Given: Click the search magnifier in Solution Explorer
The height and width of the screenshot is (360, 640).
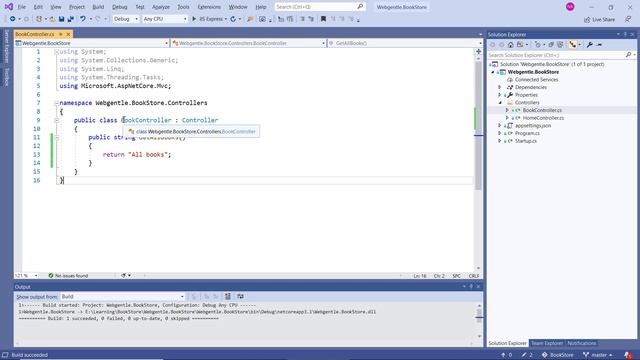Looking at the screenshot, I should pyautogui.click(x=629, y=55).
